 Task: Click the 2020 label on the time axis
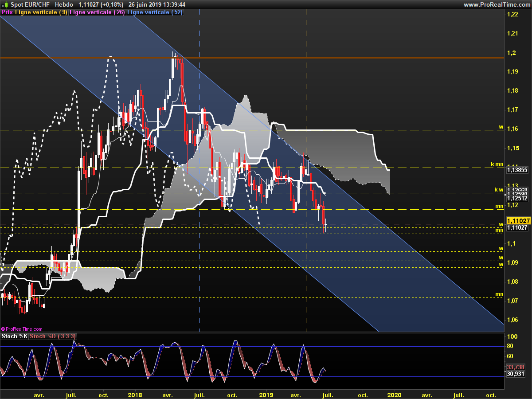coord(394,395)
